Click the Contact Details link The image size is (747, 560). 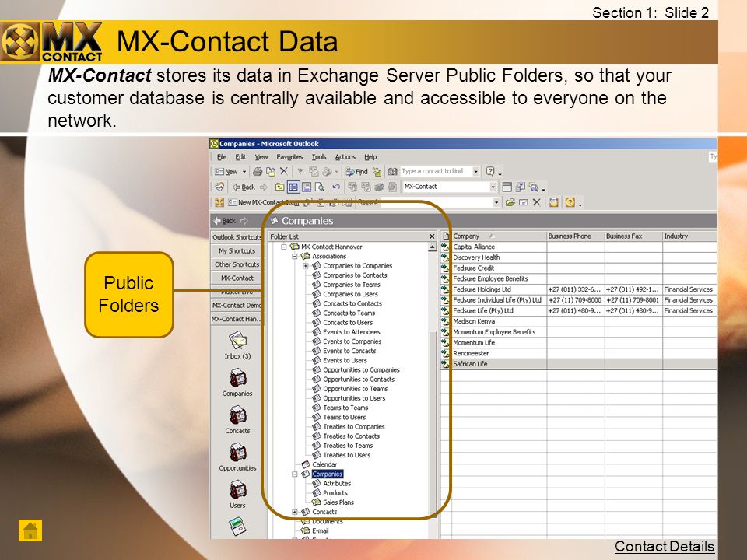click(x=665, y=546)
